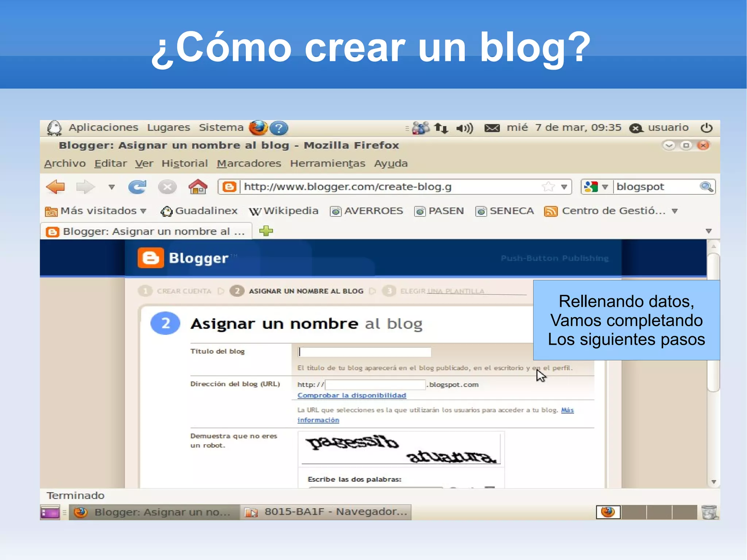Click the Blogger favicon in address bar
This screenshot has width=747, height=560.
229,187
